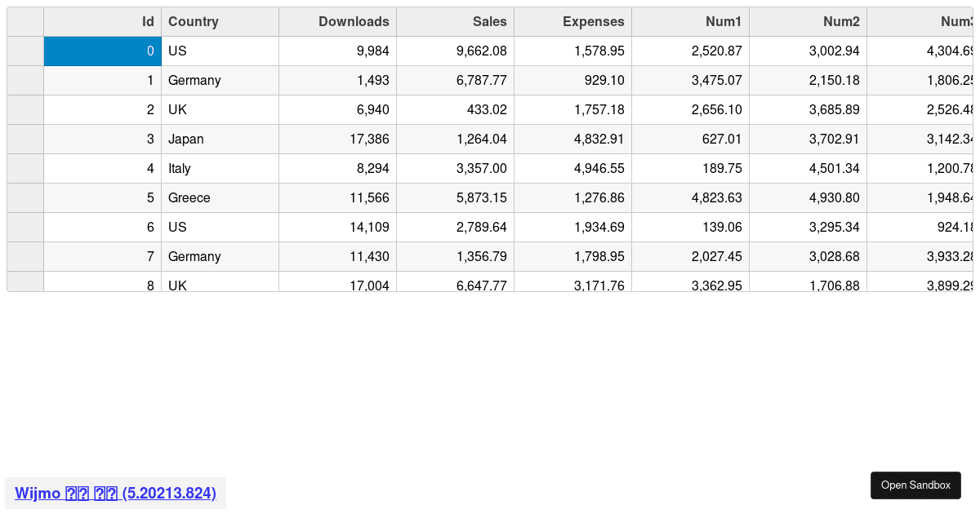The height and width of the screenshot is (514, 980).
Task: Sort by the Sales column header
Action: tap(455, 22)
